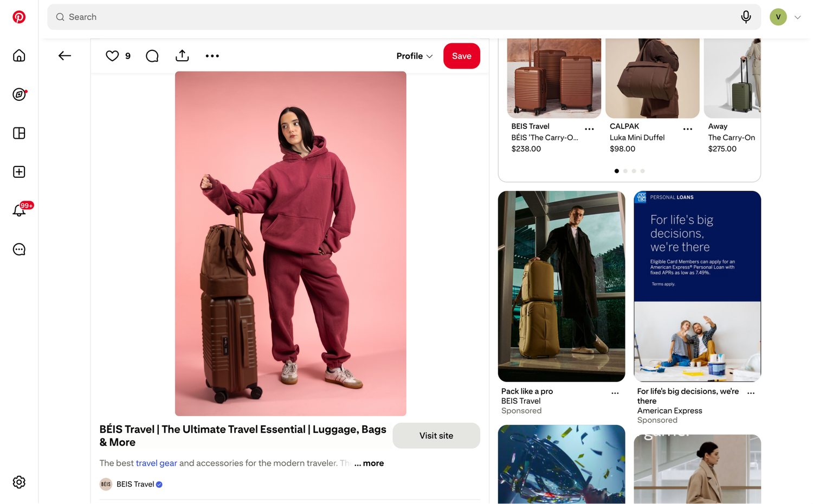Select the second carousel pagination dot
813x504 pixels.
tap(625, 171)
